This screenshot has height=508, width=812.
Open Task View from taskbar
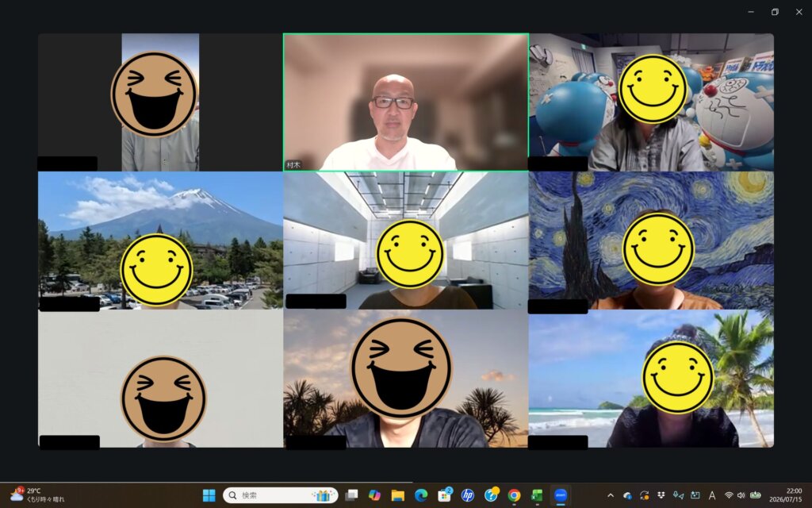click(351, 495)
